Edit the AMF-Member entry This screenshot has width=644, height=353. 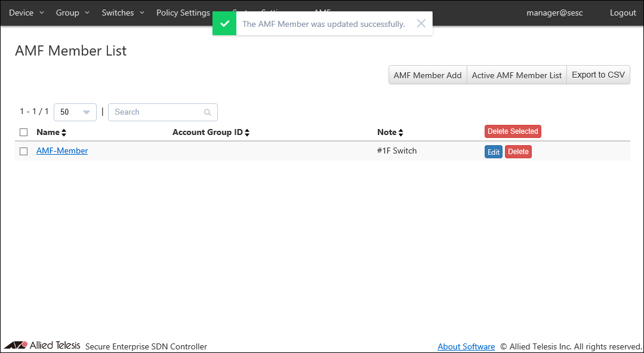(x=493, y=152)
